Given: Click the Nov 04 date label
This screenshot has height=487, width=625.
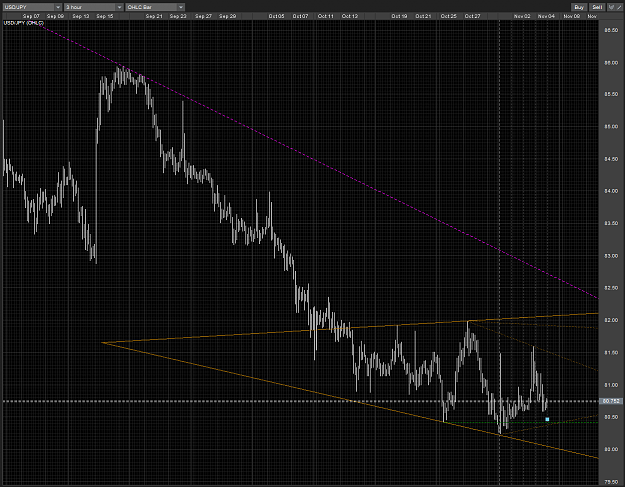Looking at the screenshot, I should 546,16.
